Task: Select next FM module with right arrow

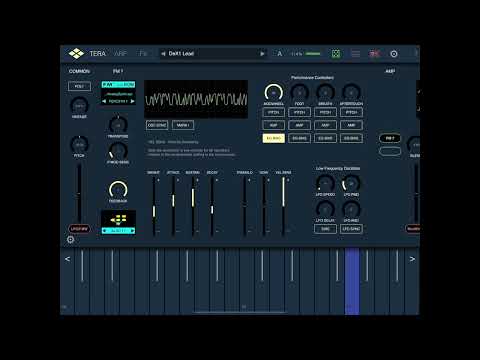Action: (133, 101)
